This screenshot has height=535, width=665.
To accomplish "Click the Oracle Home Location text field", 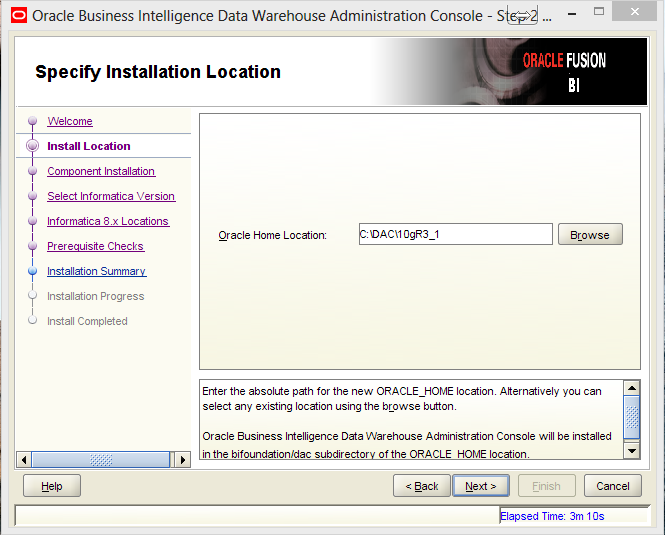I will point(455,234).
